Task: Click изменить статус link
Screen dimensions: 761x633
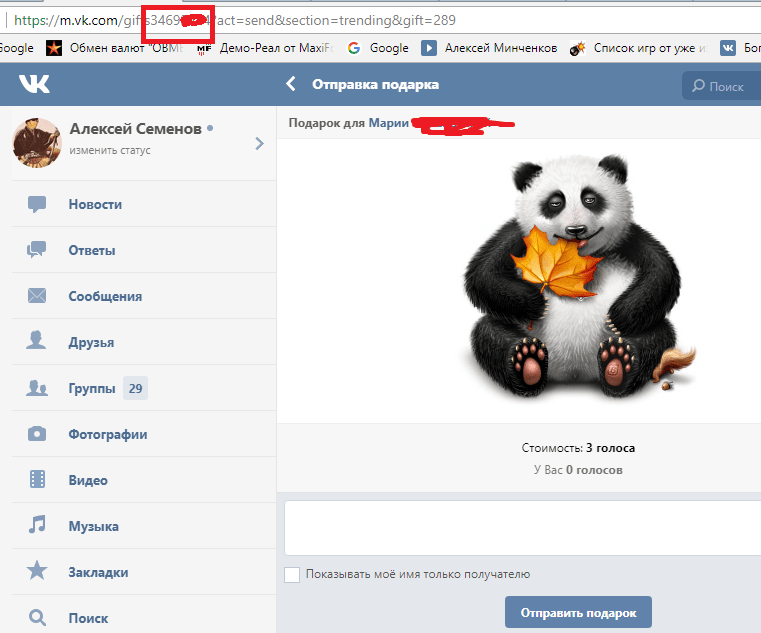Action: tap(110, 150)
